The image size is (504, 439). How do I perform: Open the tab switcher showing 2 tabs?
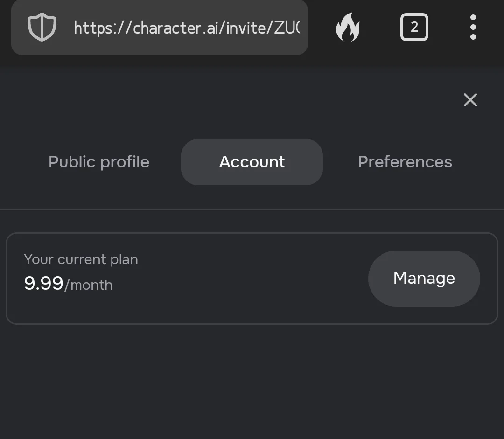pyautogui.click(x=414, y=27)
